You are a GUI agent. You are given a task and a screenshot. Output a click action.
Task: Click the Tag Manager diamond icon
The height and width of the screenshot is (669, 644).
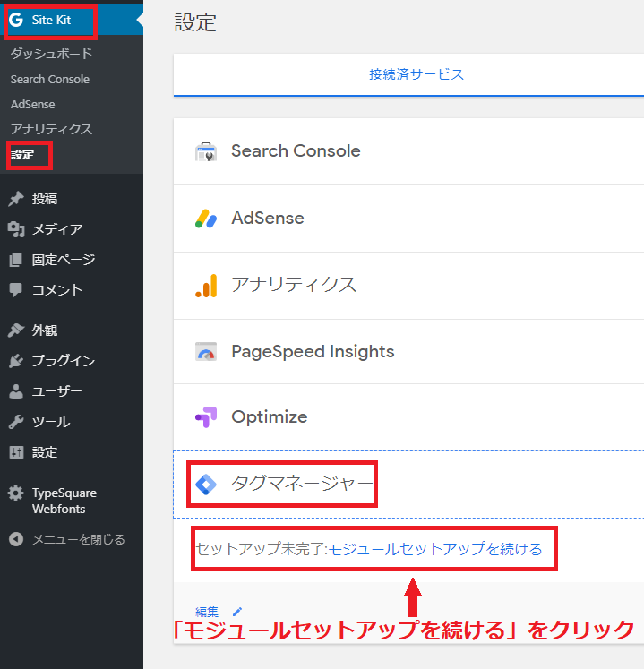point(206,485)
